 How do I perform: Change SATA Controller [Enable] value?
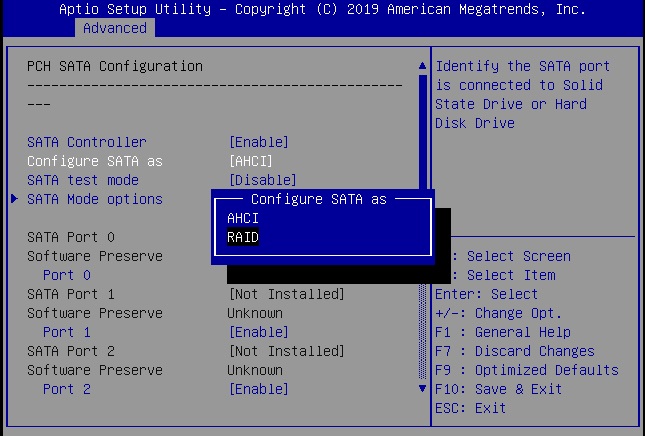pyautogui.click(x=259, y=142)
